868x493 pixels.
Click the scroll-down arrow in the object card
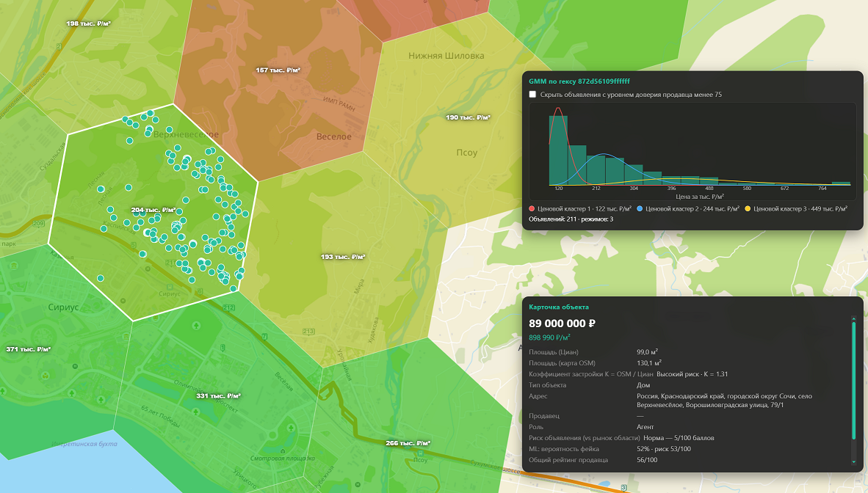[853, 461]
